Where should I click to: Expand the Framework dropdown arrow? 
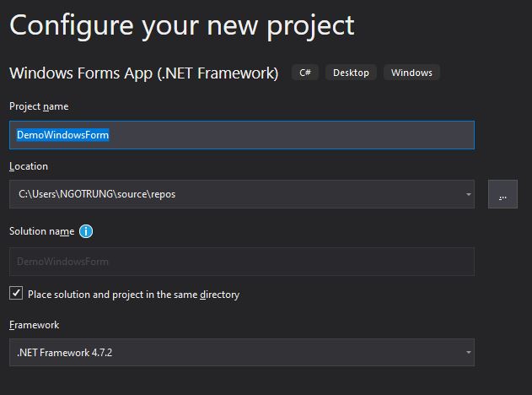point(468,353)
